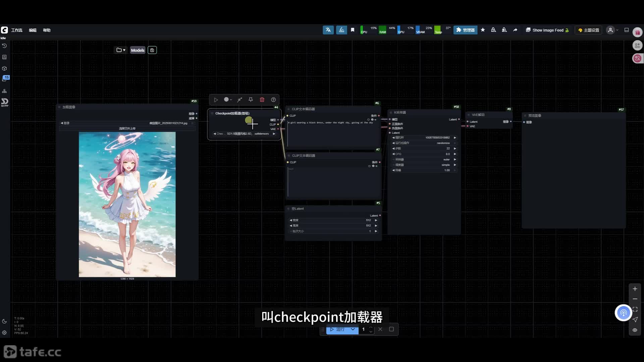The height and width of the screenshot is (362, 644).
Task: Open the SD PPP sidebar panel
Action: (x=5, y=102)
